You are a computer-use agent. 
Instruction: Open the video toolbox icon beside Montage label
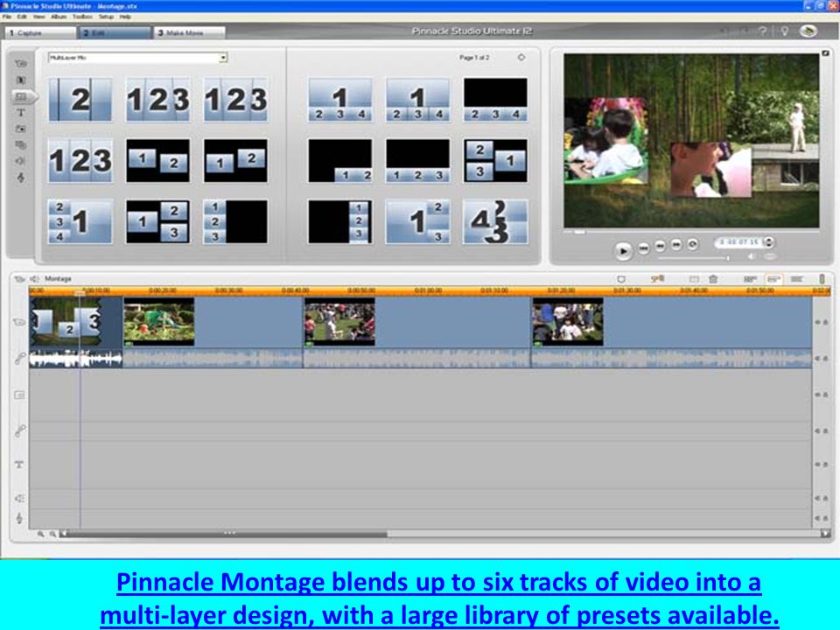coord(19,279)
